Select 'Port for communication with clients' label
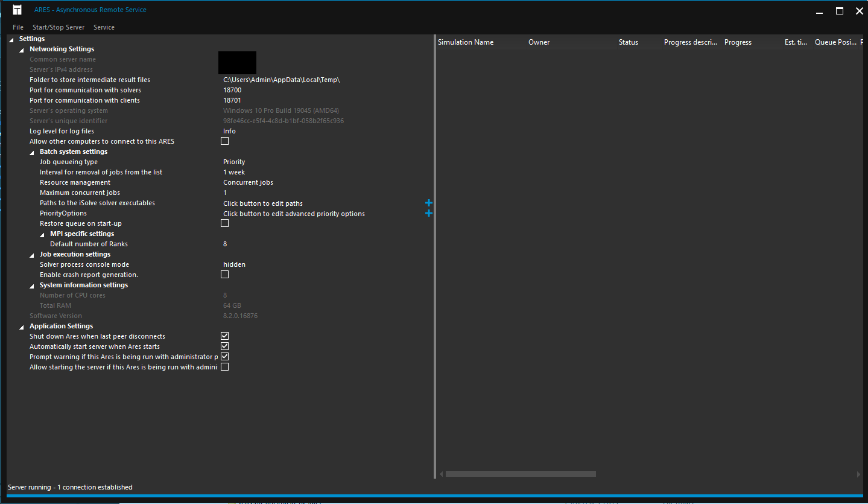 click(84, 100)
